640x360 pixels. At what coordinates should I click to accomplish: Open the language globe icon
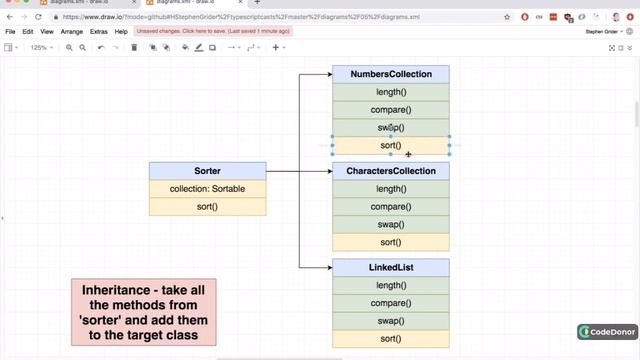[x=630, y=31]
